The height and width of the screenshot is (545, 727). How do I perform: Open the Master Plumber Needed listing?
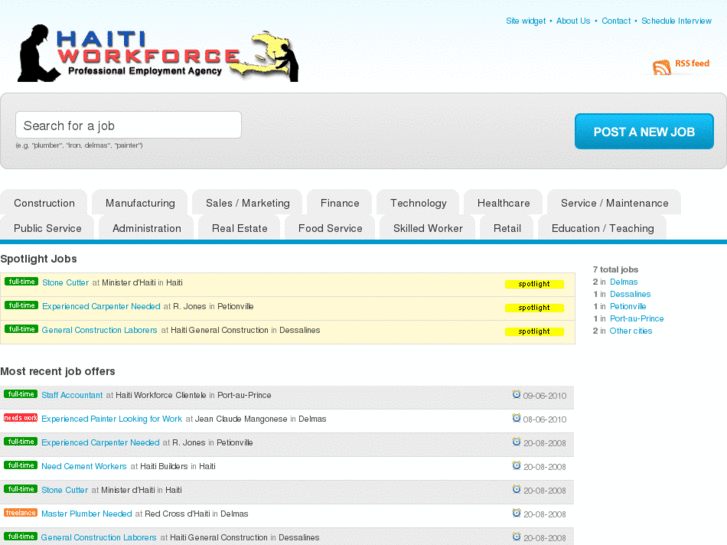tap(87, 513)
